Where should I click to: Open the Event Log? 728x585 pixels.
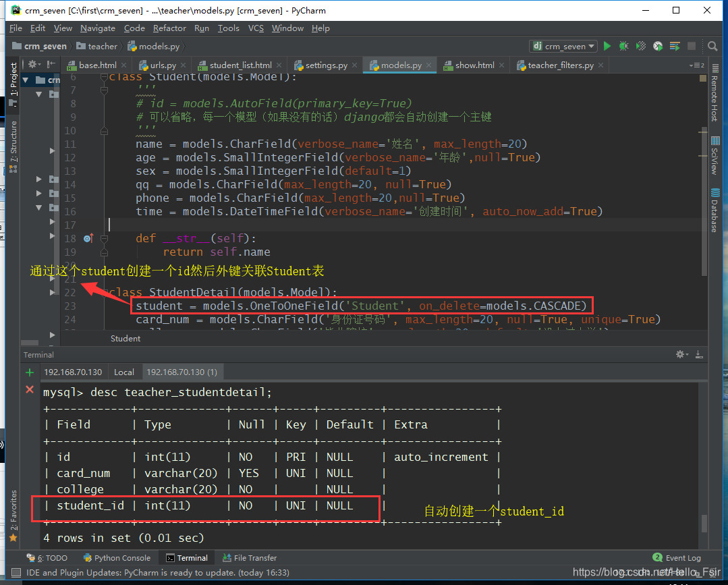677,558
